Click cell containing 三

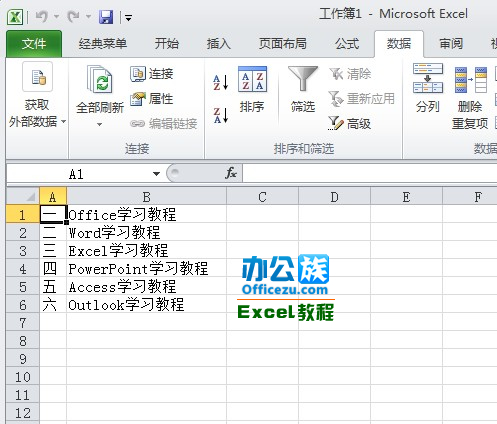click(53, 251)
